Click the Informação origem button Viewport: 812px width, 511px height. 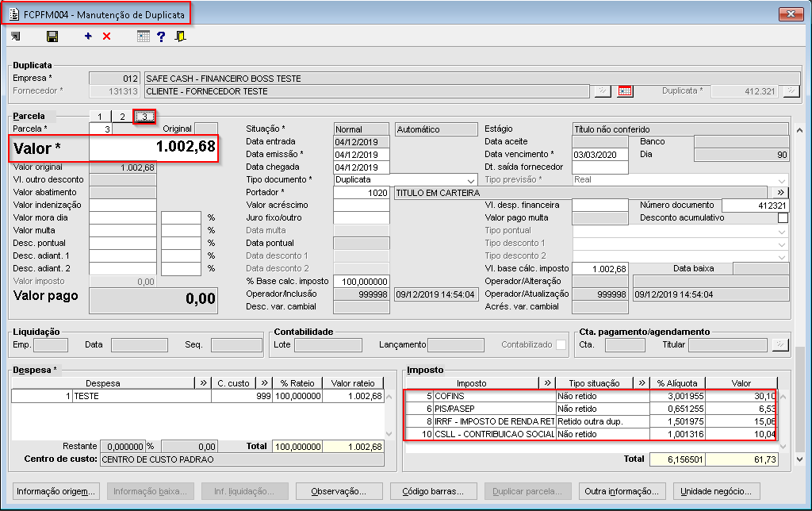[56, 491]
